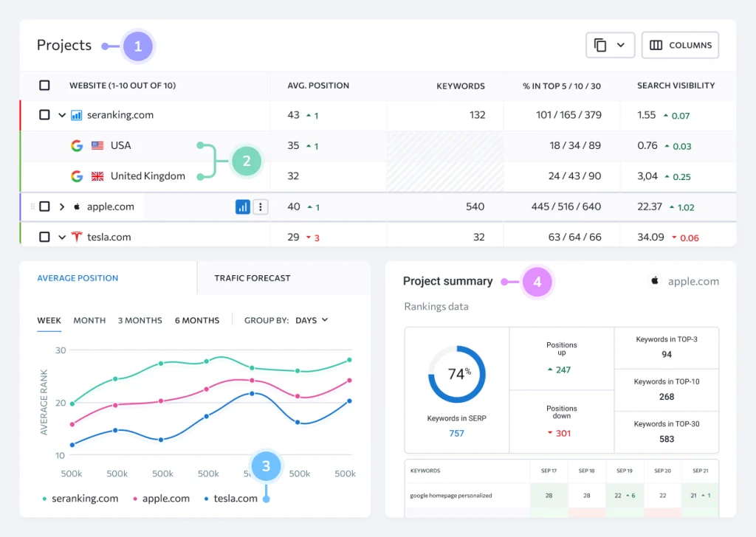This screenshot has height=537, width=756.
Task: Click the seranking.com chart favicon
Action: click(x=76, y=115)
